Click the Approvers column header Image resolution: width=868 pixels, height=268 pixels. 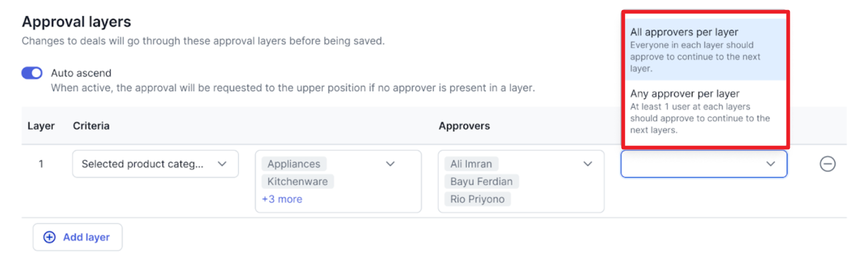tap(464, 126)
